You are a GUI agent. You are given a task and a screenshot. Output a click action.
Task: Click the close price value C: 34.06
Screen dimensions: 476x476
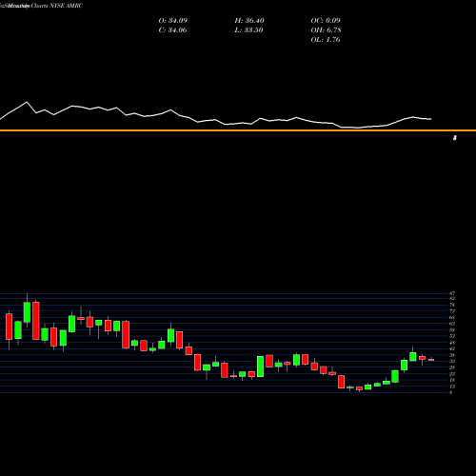tap(172, 30)
